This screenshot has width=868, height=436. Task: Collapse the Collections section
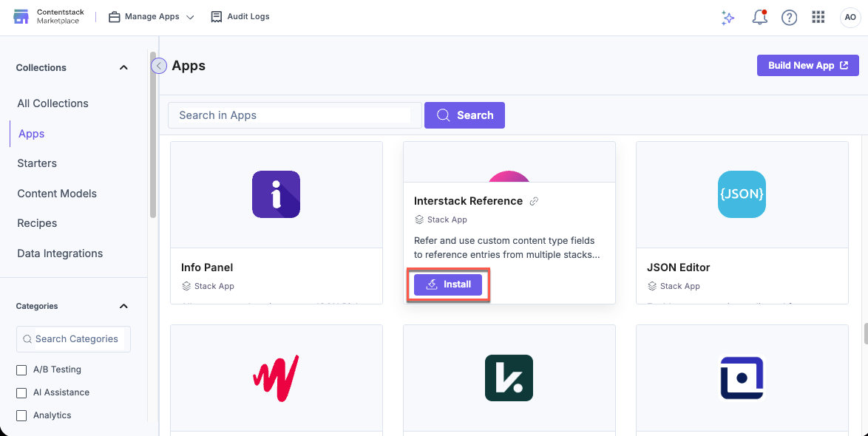(x=124, y=67)
